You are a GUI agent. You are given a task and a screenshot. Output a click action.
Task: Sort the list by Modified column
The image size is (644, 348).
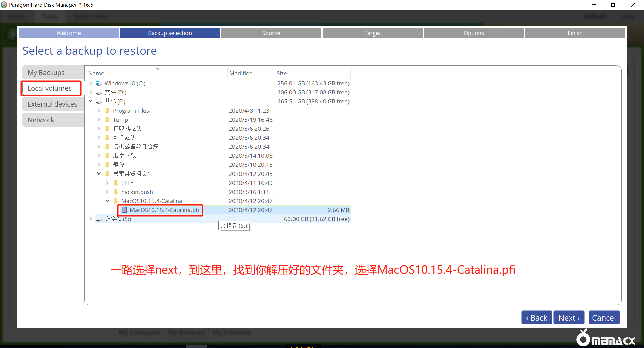click(241, 73)
